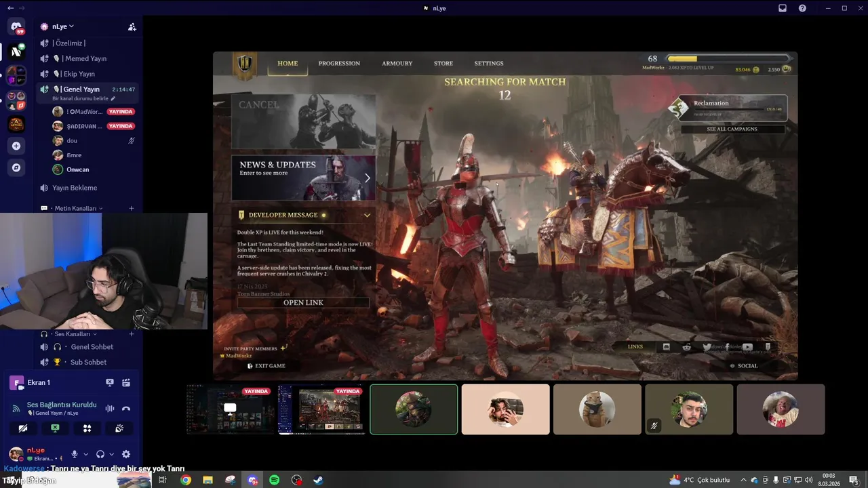Click the XP level progress bar in game
This screenshot has width=868, height=488.
coord(728,59)
